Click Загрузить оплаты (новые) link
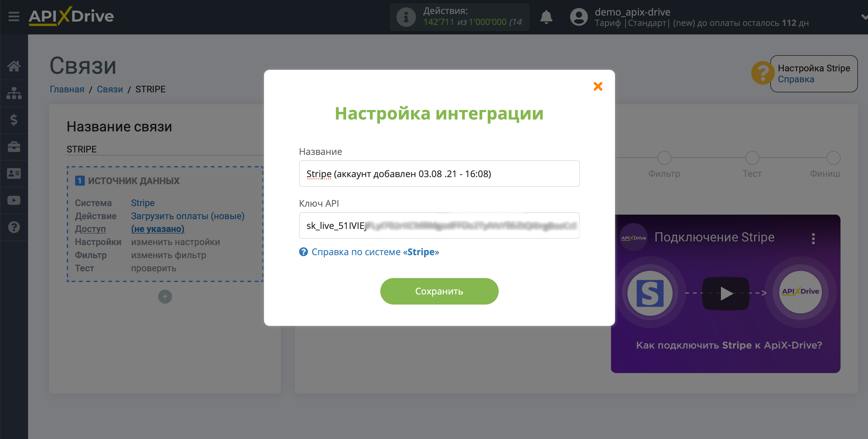 click(188, 216)
